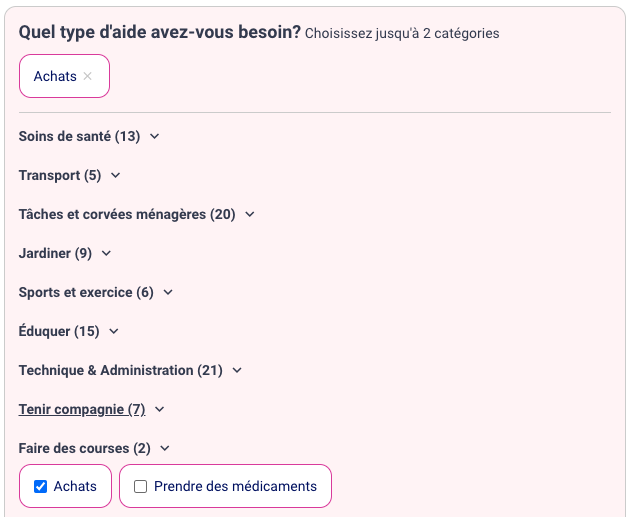Expand Tâches et corvées ménagères (20)
The width and height of the screenshot is (630, 517).
pos(127,214)
